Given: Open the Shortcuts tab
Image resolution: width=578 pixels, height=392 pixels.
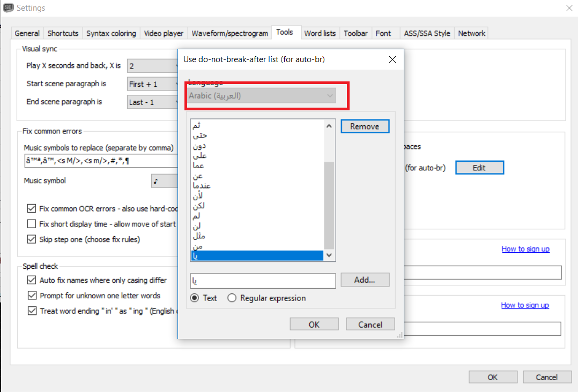Looking at the screenshot, I should point(63,33).
